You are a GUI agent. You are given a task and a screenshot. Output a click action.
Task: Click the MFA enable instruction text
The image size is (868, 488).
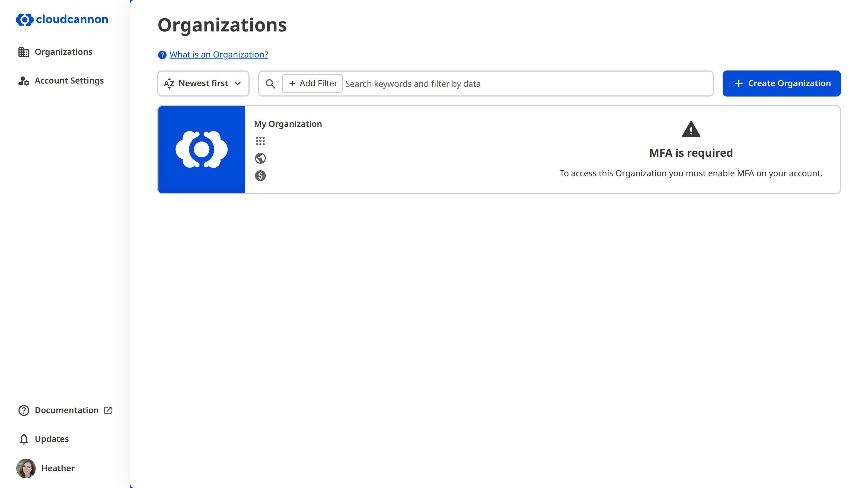(x=691, y=174)
